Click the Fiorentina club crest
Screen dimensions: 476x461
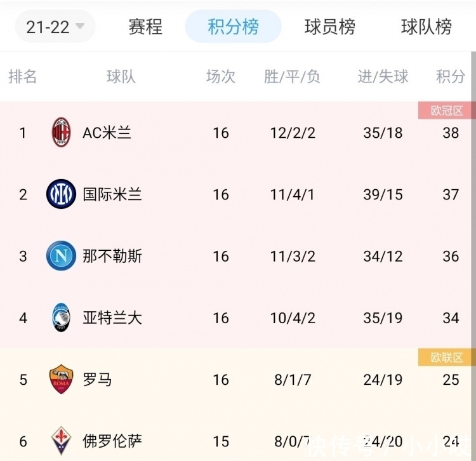pos(61,440)
